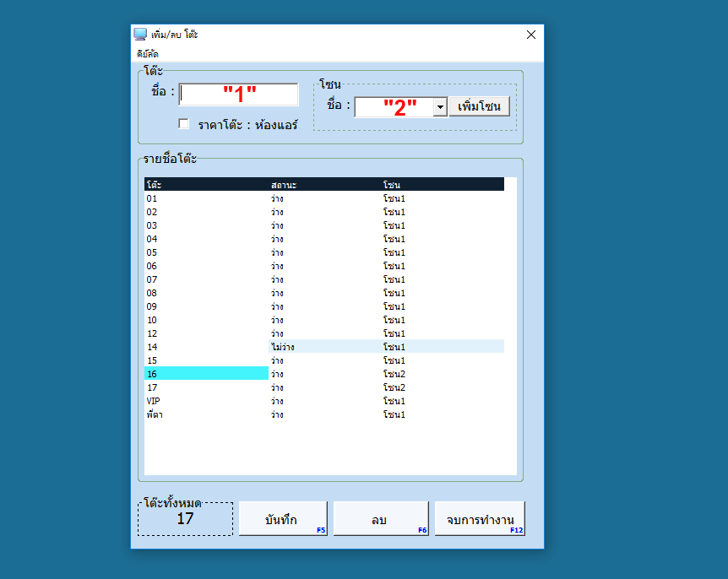Select table row 03

pyautogui.click(x=324, y=225)
